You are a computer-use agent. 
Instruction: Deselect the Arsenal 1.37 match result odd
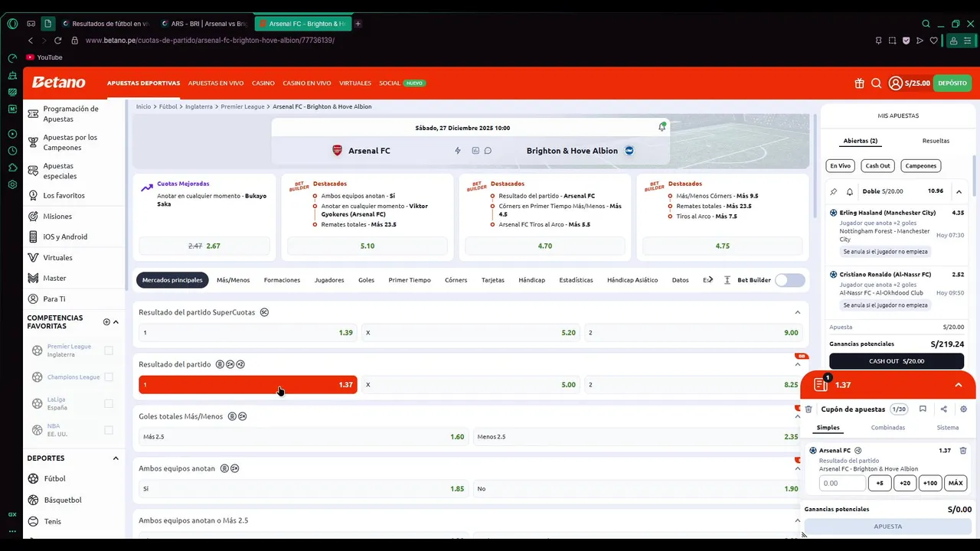coord(247,385)
